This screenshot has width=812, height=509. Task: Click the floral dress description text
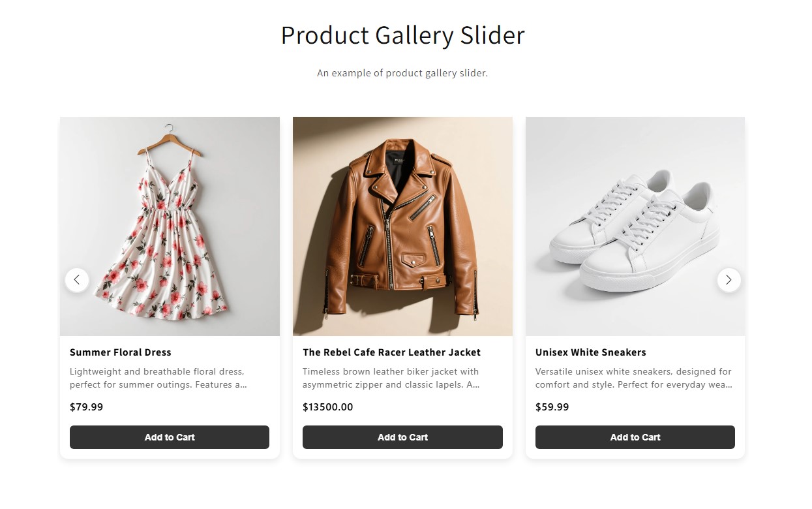pos(158,378)
